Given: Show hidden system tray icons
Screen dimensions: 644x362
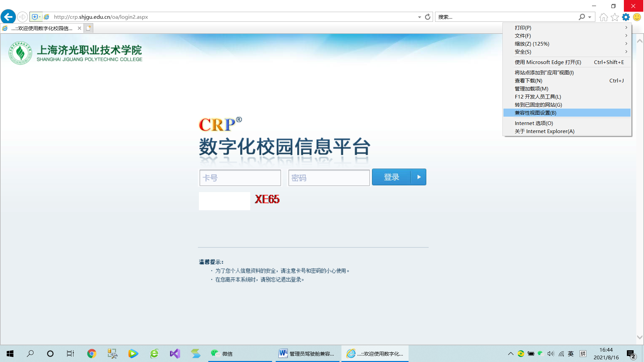Looking at the screenshot, I should coord(511,354).
